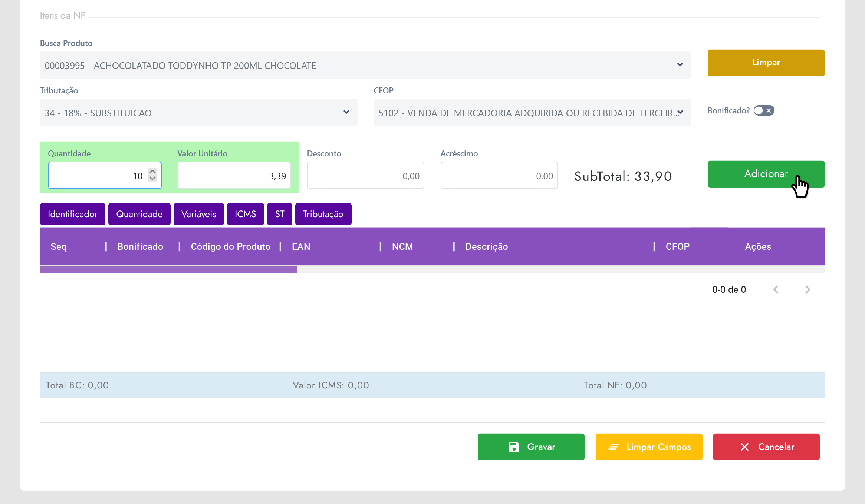
Task: Click the horizontal scrollbar under the table header
Action: pos(168,269)
